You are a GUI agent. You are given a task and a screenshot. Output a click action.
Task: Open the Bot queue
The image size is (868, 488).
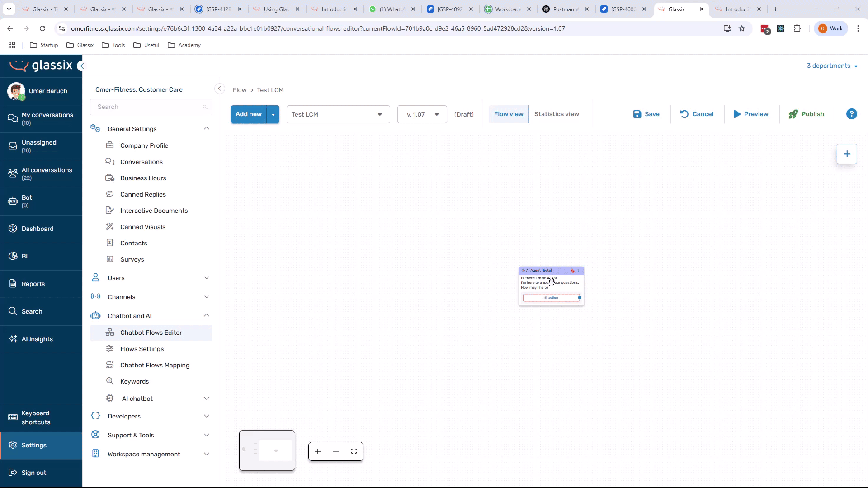click(41, 201)
